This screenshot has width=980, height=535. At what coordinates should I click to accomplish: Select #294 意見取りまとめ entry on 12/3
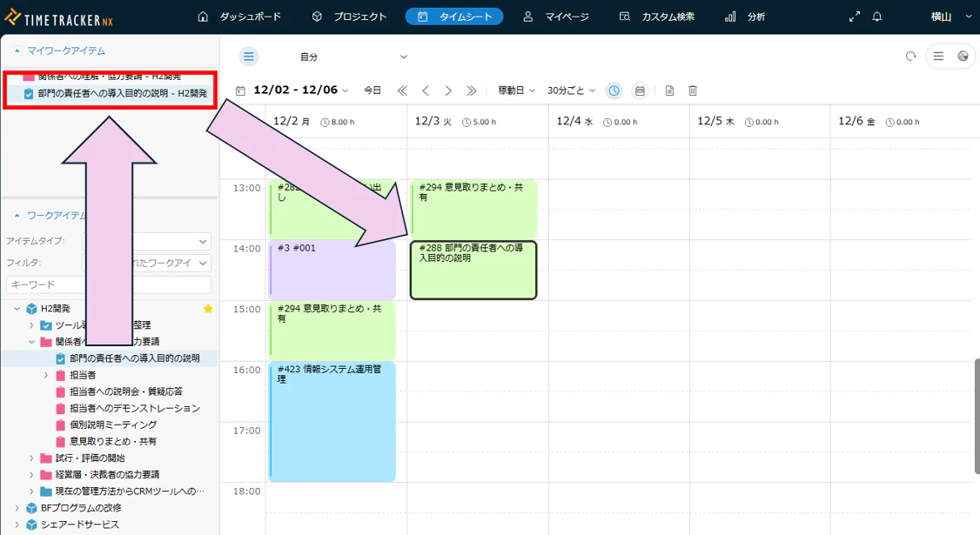point(473,209)
